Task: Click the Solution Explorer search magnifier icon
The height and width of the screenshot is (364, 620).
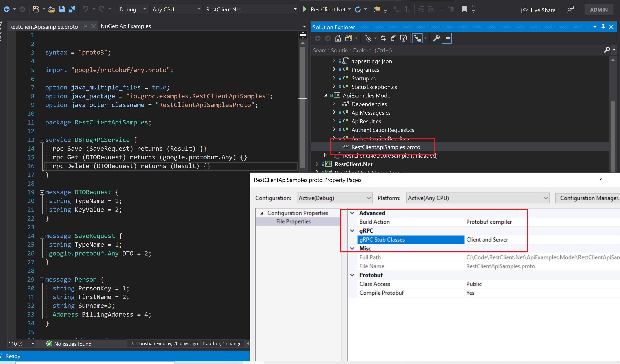Action: [x=607, y=50]
